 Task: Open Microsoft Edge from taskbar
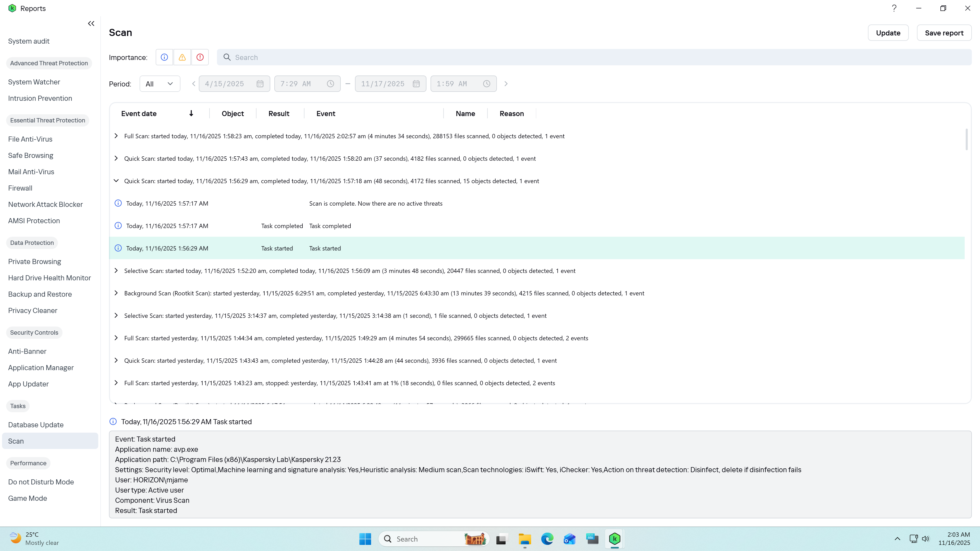click(547, 539)
